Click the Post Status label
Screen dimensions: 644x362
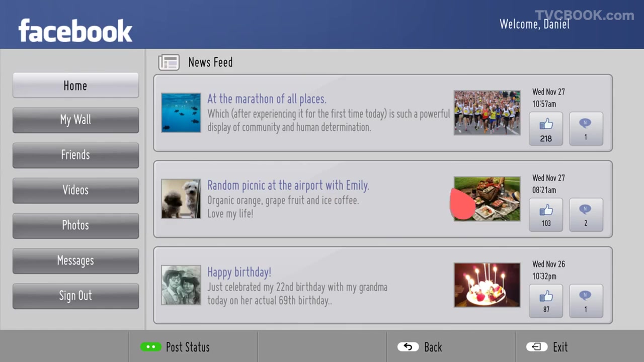click(188, 347)
